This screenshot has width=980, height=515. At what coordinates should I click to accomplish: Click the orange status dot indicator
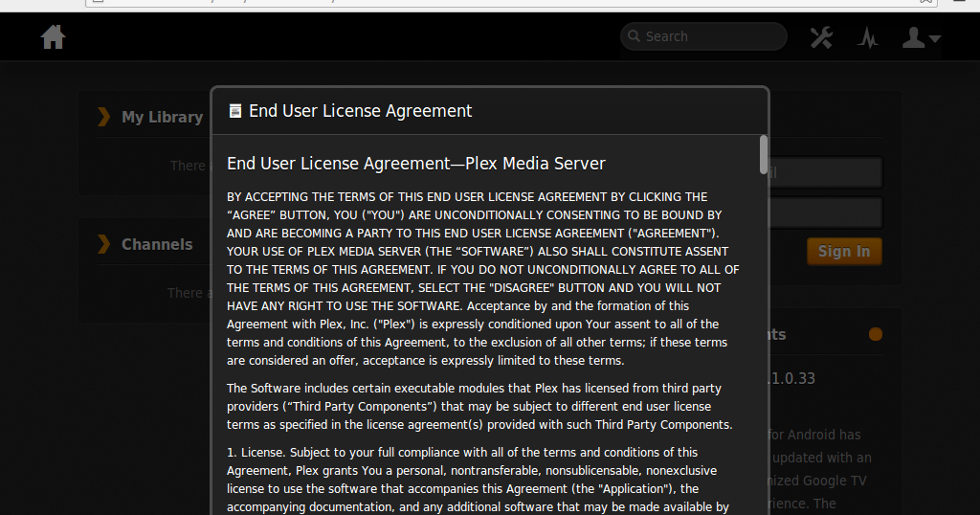[x=876, y=334]
